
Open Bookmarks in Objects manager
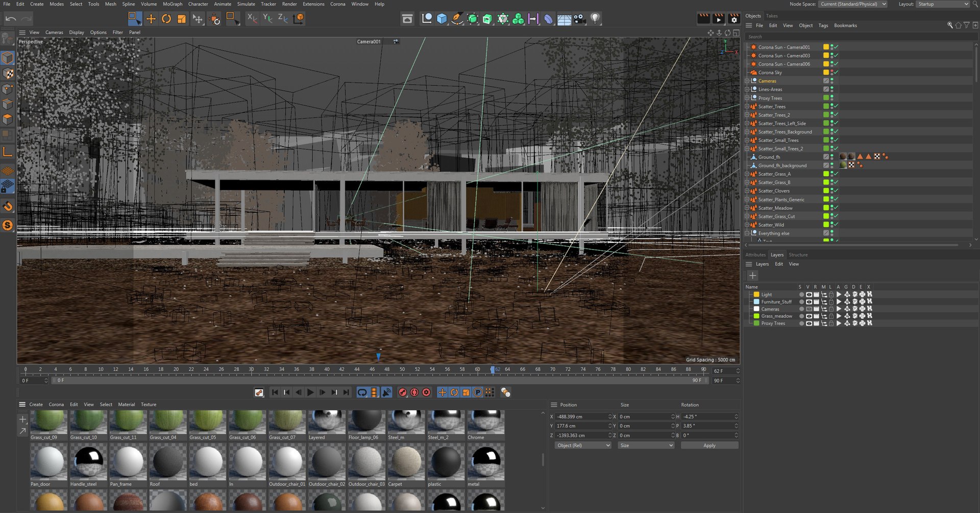point(845,26)
